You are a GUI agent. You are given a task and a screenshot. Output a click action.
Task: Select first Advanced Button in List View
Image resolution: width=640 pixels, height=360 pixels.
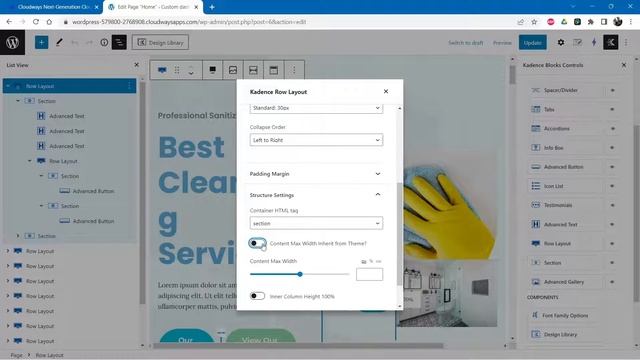click(x=93, y=191)
